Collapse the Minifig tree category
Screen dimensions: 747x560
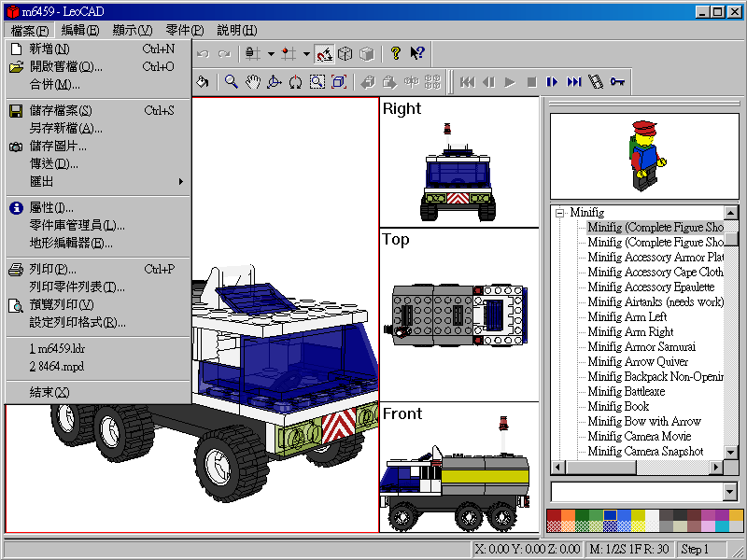coord(560,213)
